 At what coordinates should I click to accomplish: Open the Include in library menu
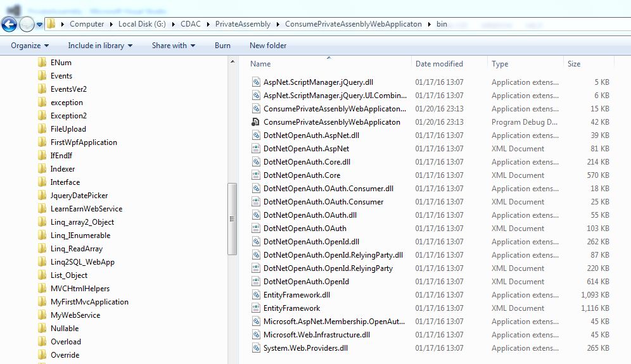(x=100, y=46)
